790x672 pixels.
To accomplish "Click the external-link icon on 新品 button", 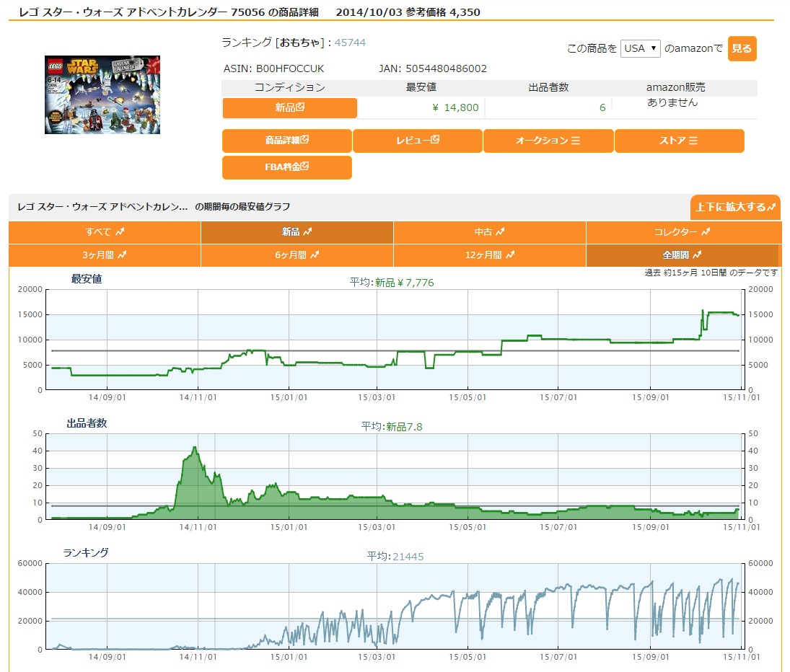I will click(301, 107).
